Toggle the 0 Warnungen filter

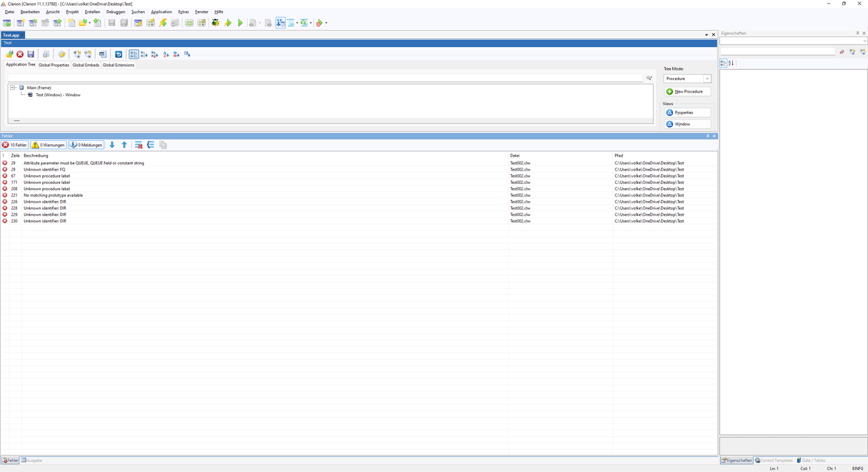click(x=47, y=145)
